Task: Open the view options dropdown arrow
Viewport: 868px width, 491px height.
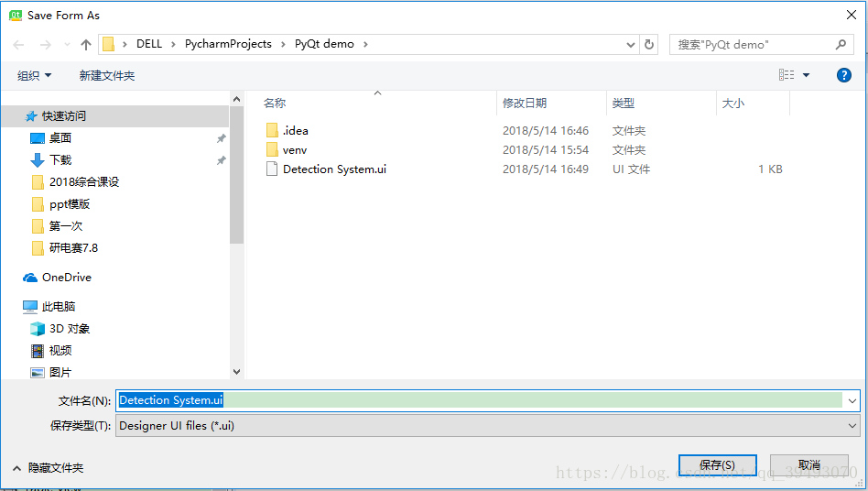Action: click(x=806, y=75)
